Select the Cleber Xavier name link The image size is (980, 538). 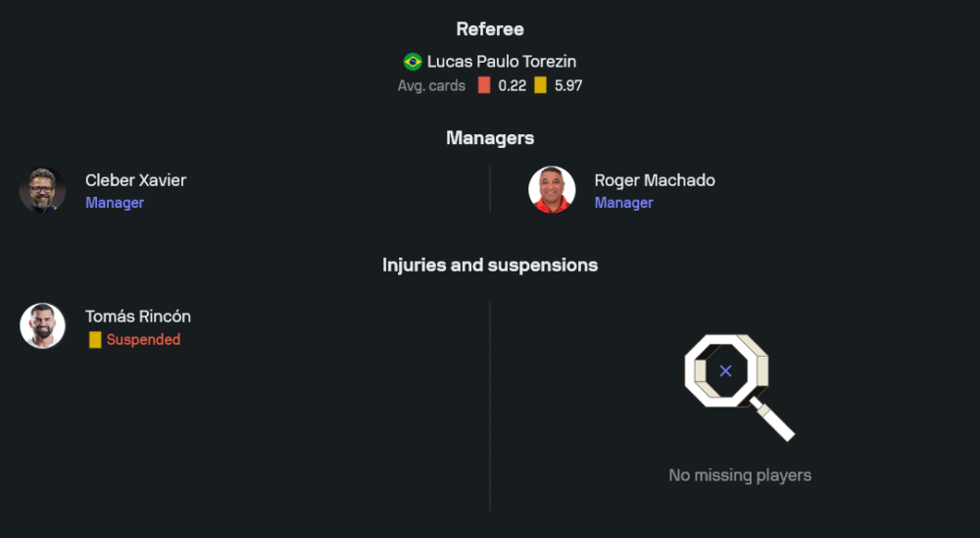pyautogui.click(x=135, y=180)
